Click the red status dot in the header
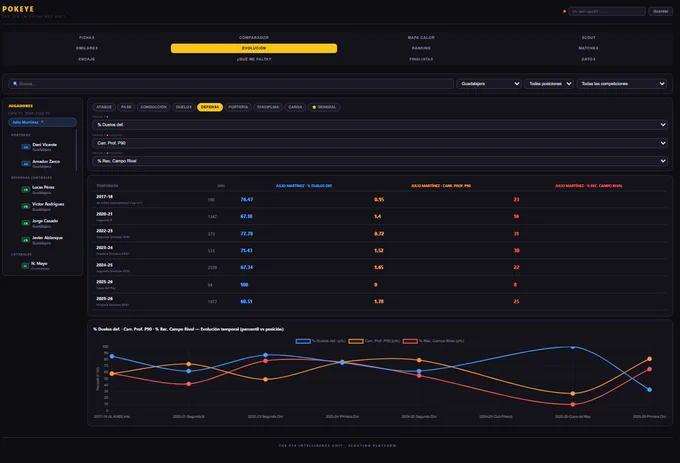Screen dimensions: 680x463 (564, 11)
